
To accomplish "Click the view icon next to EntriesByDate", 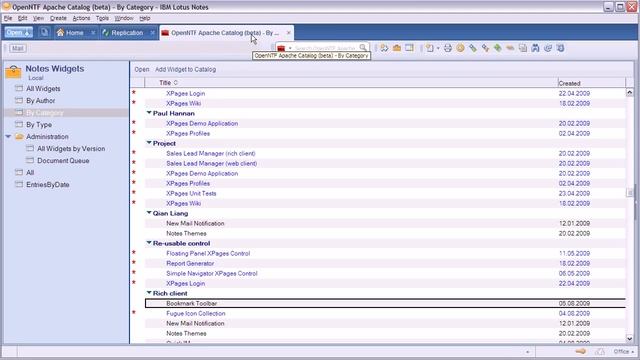I will tap(19, 184).
